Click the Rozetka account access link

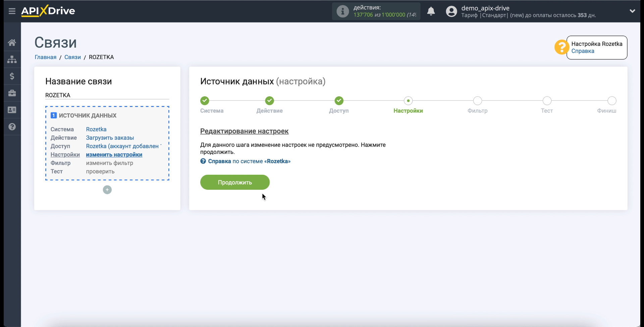pos(124,146)
